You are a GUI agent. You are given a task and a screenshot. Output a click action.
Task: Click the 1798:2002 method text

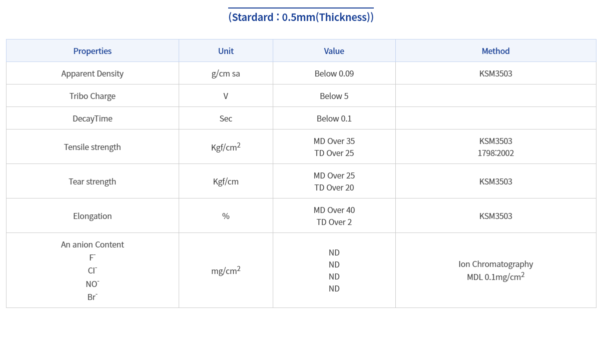tap(495, 153)
